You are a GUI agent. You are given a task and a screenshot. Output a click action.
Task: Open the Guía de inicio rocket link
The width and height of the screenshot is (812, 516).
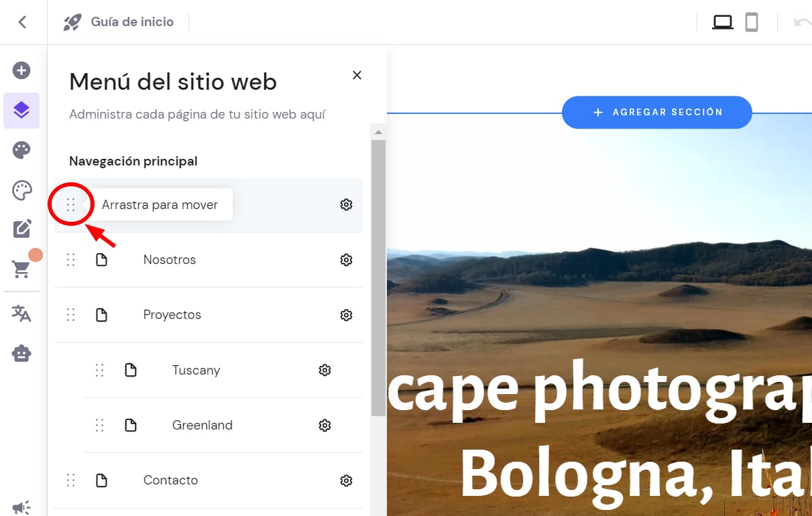[119, 22]
